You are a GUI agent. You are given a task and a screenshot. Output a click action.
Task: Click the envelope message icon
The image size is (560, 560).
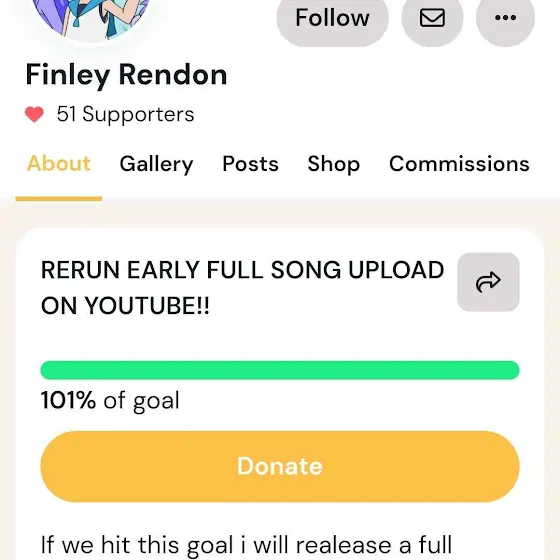(x=432, y=18)
